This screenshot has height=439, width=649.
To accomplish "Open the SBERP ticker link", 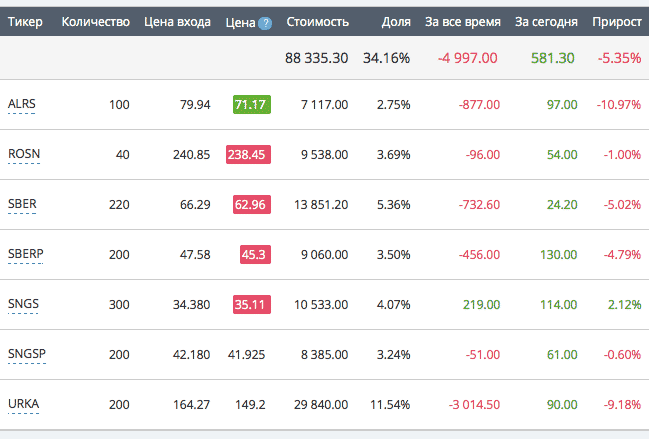I will [x=26, y=254].
